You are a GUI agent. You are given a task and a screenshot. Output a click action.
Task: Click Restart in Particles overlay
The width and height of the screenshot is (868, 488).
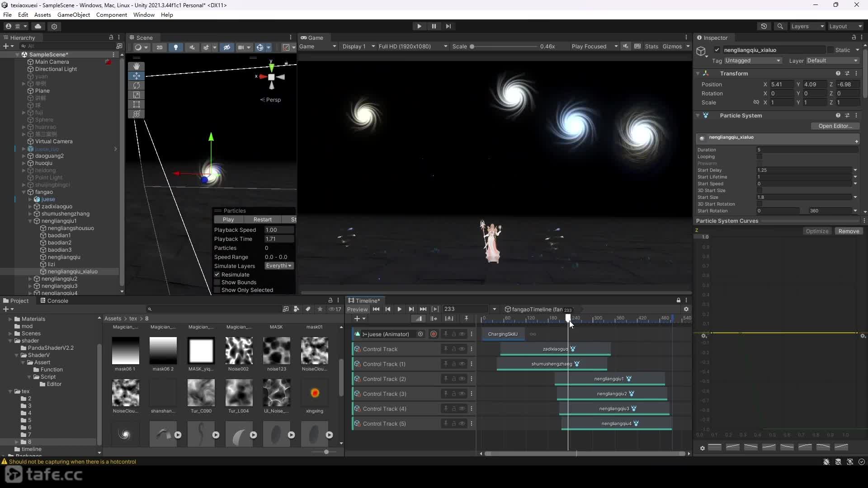(x=262, y=220)
